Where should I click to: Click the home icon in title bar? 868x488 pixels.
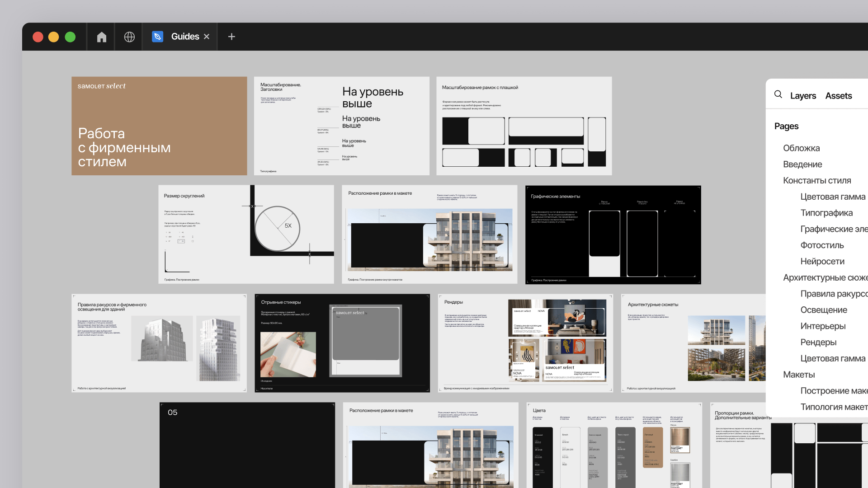pyautogui.click(x=101, y=37)
